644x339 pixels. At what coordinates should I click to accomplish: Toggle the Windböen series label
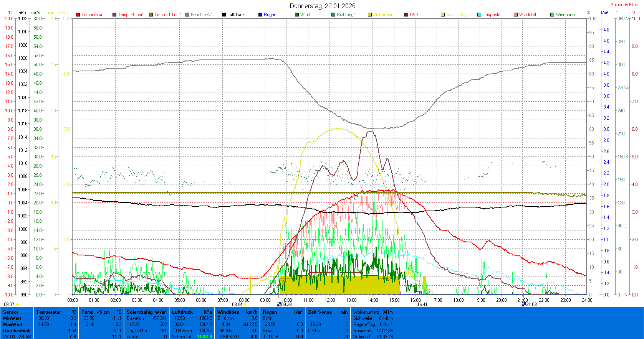(x=565, y=15)
